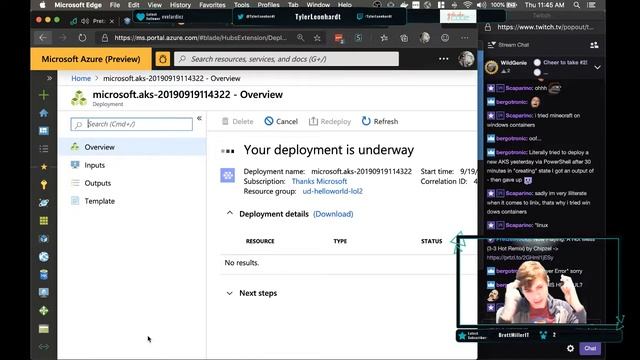Click the Edge feedback smiley icon
640x360 pixels.
[445, 38]
